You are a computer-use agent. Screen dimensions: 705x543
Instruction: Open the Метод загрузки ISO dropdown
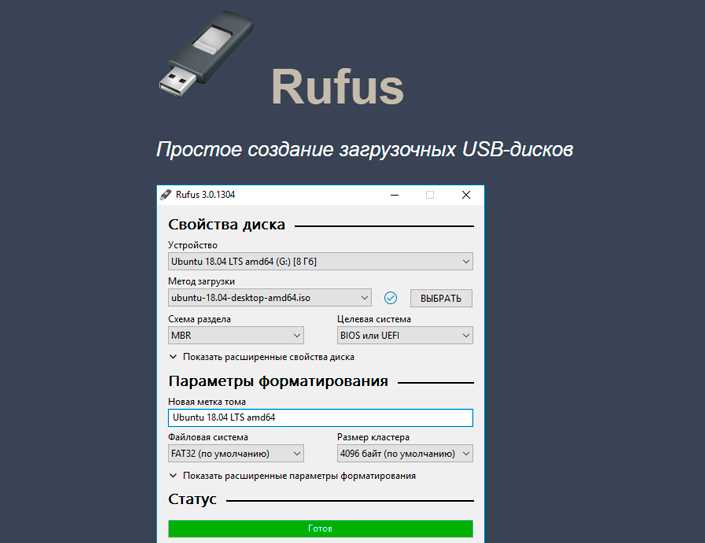(x=270, y=298)
